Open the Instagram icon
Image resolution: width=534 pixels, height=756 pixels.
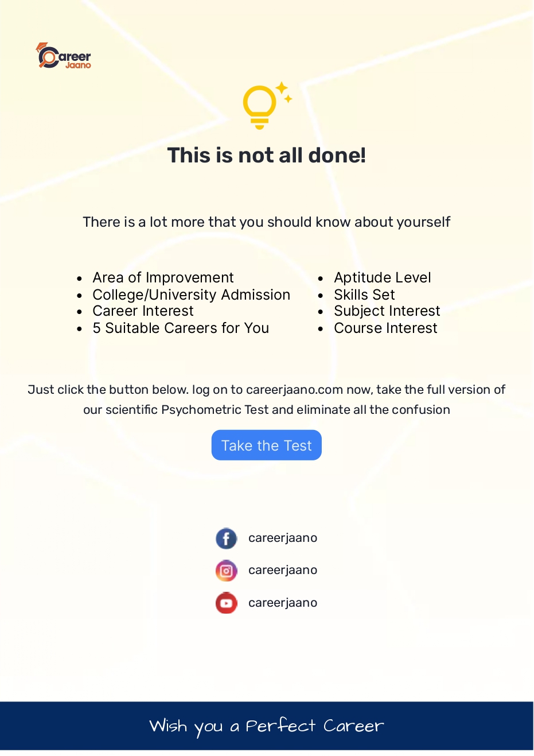tap(227, 571)
